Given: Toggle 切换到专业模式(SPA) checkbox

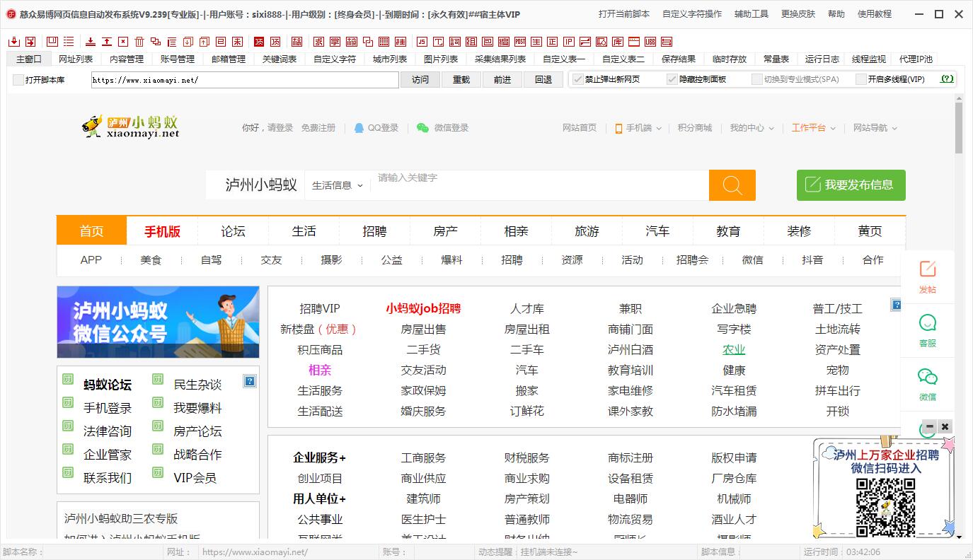Looking at the screenshot, I should pyautogui.click(x=757, y=79).
